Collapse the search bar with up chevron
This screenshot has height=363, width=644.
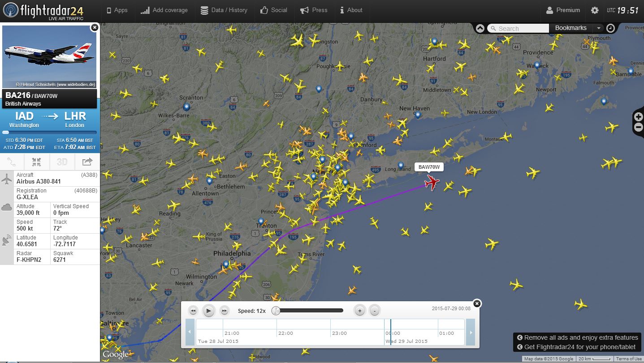(480, 28)
